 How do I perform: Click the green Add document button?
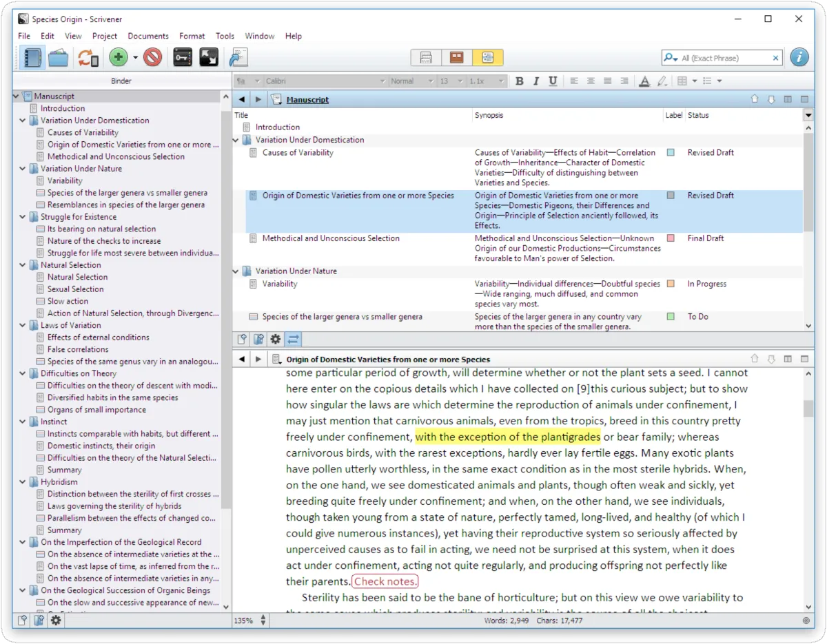119,58
